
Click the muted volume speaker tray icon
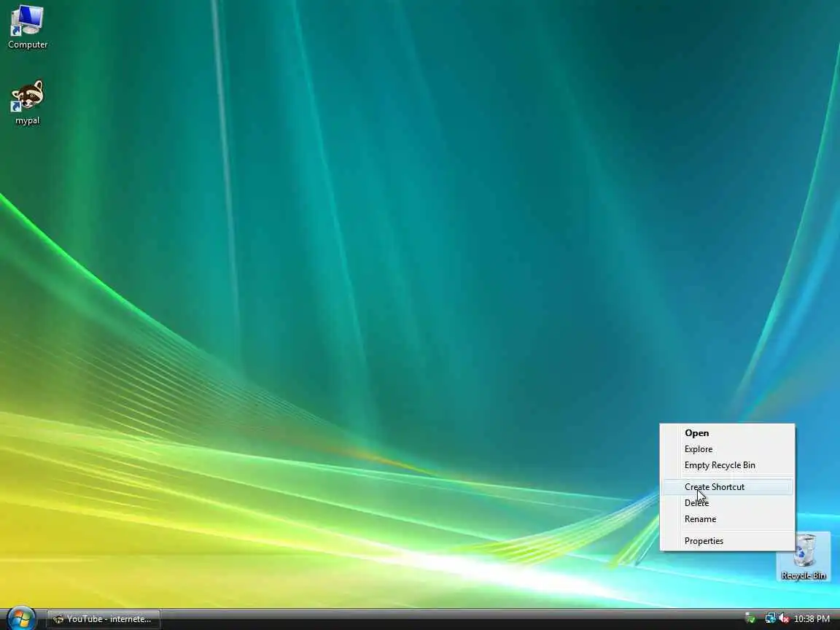pos(784,619)
